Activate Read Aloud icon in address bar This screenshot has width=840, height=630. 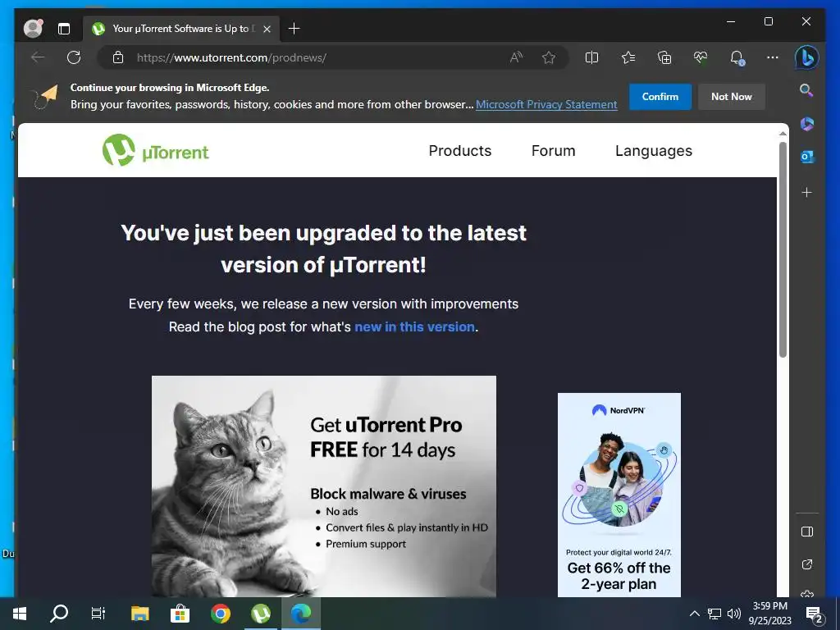(x=516, y=57)
